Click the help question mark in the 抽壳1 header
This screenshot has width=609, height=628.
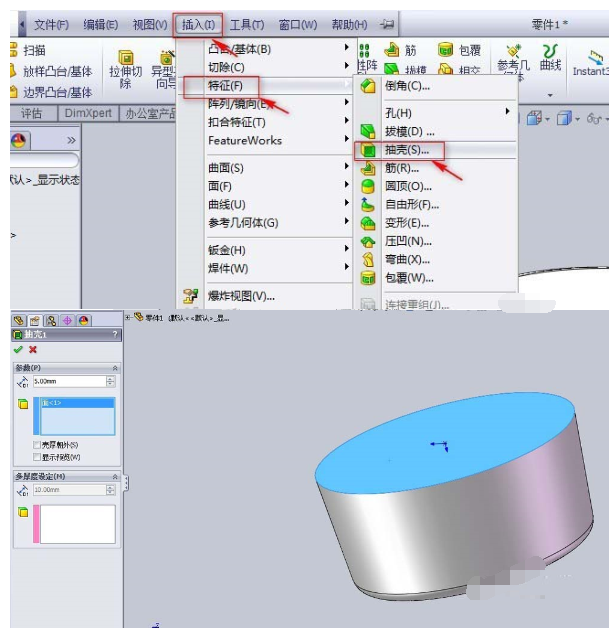(x=115, y=334)
